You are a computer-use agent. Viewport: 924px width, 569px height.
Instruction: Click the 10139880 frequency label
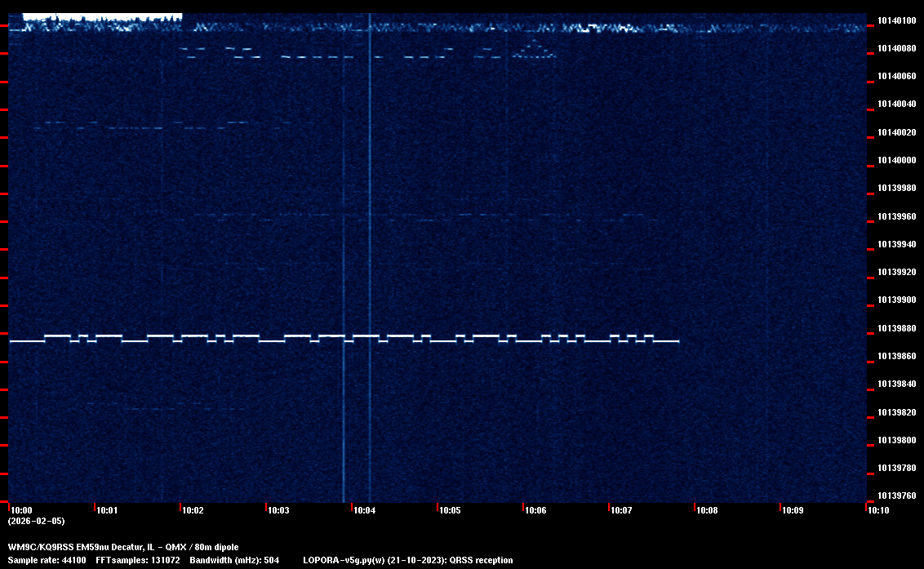(x=896, y=329)
